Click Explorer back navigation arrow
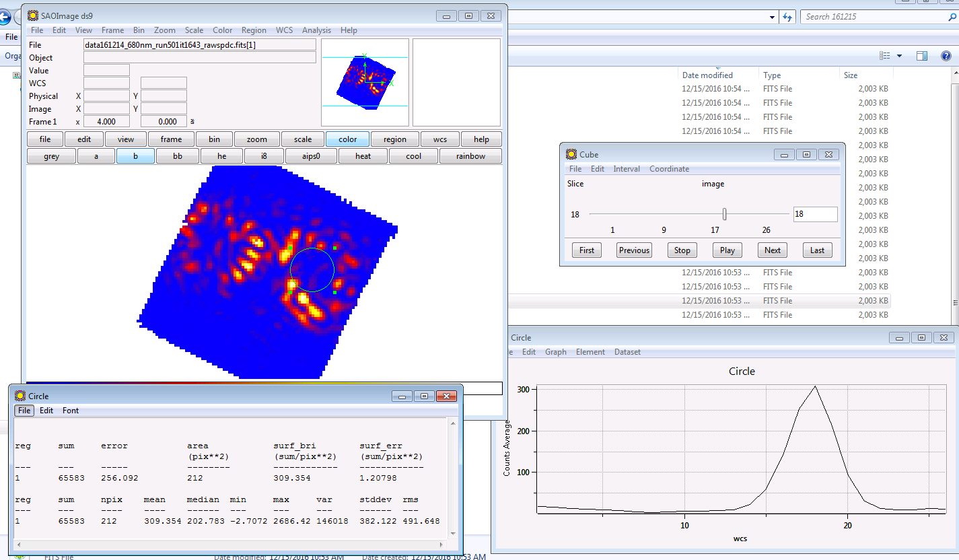Screen dimensions: 959x560 click(x=6, y=18)
